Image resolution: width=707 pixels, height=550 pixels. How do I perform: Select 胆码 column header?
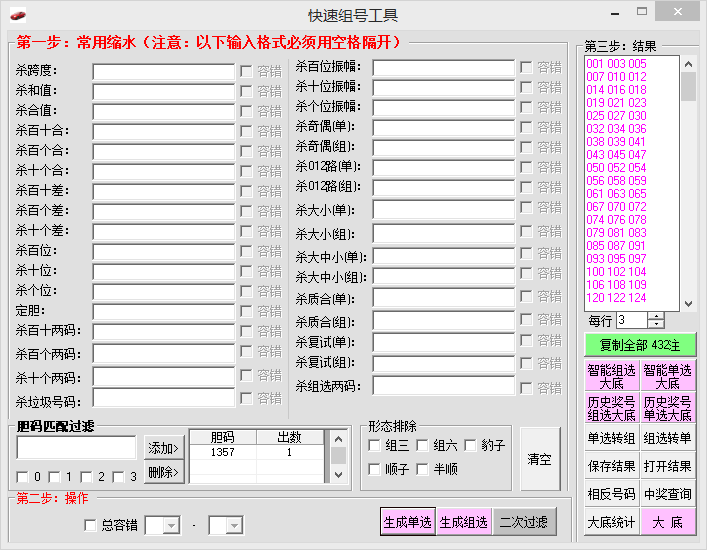pyautogui.click(x=223, y=437)
